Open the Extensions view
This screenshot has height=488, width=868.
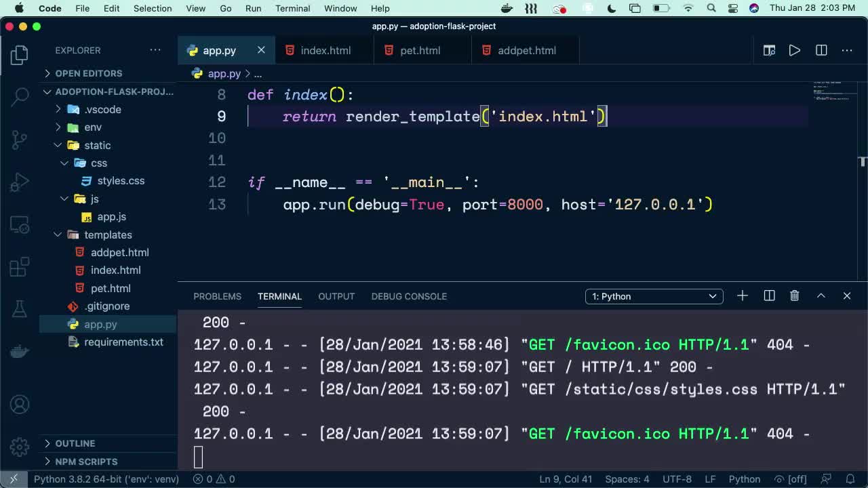[18, 266]
